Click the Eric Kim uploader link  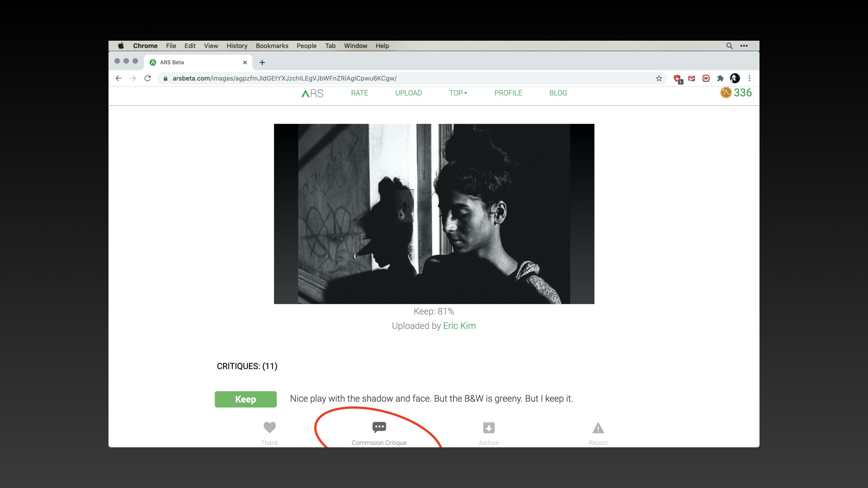459,326
